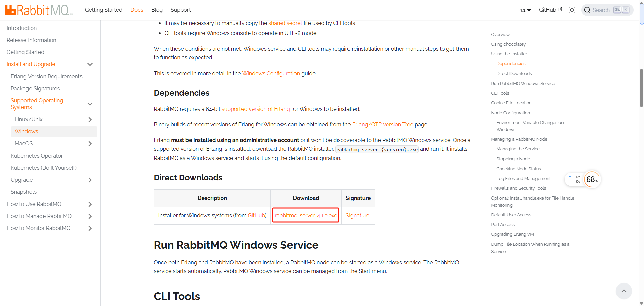
Task: Expand the MacOS subsection
Action: [90, 143]
